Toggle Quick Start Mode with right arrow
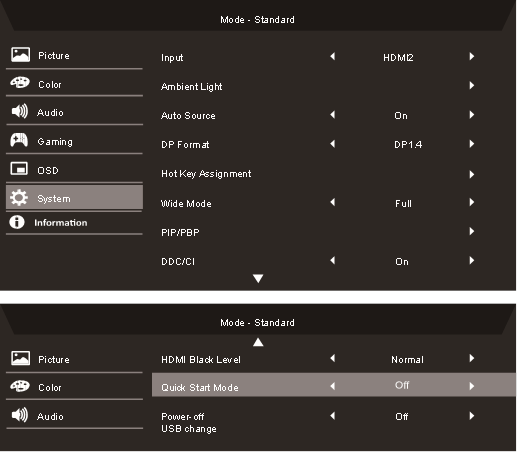The image size is (517, 453). (x=472, y=386)
